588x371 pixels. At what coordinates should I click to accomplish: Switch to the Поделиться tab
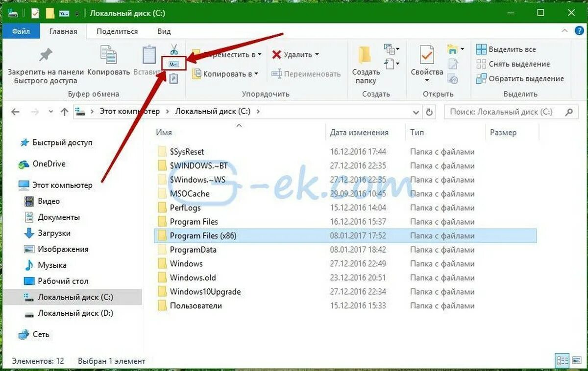coord(117,31)
